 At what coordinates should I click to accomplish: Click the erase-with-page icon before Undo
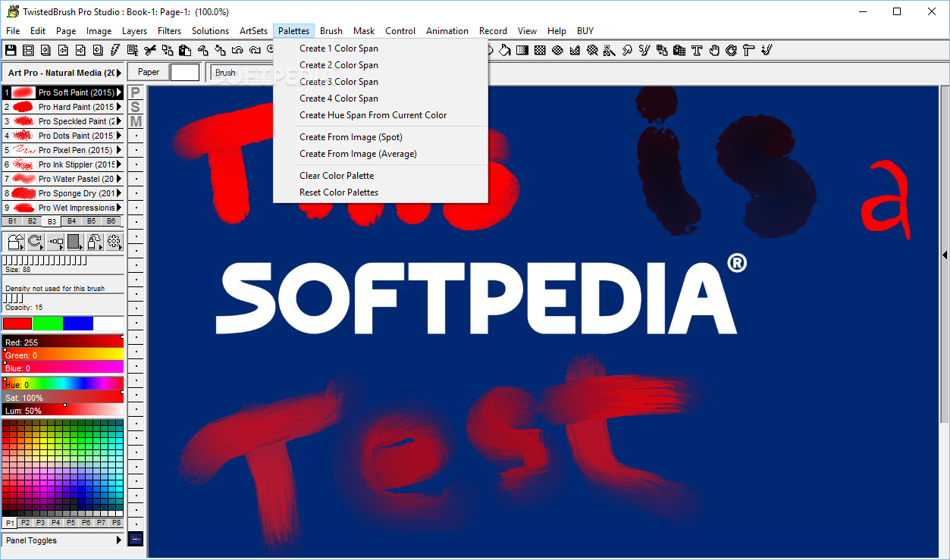pyautogui.click(x=202, y=50)
